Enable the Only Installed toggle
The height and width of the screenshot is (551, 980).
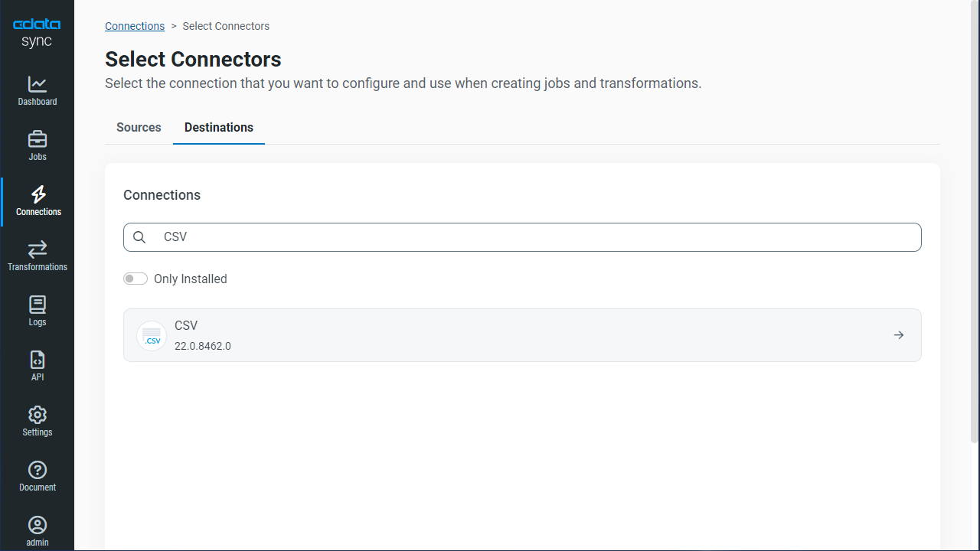click(136, 279)
